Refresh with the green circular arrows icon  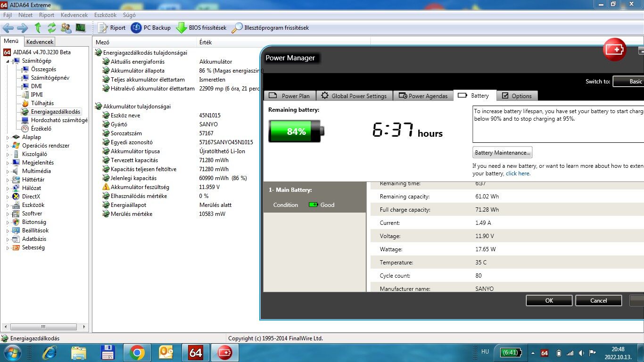pyautogui.click(x=52, y=28)
